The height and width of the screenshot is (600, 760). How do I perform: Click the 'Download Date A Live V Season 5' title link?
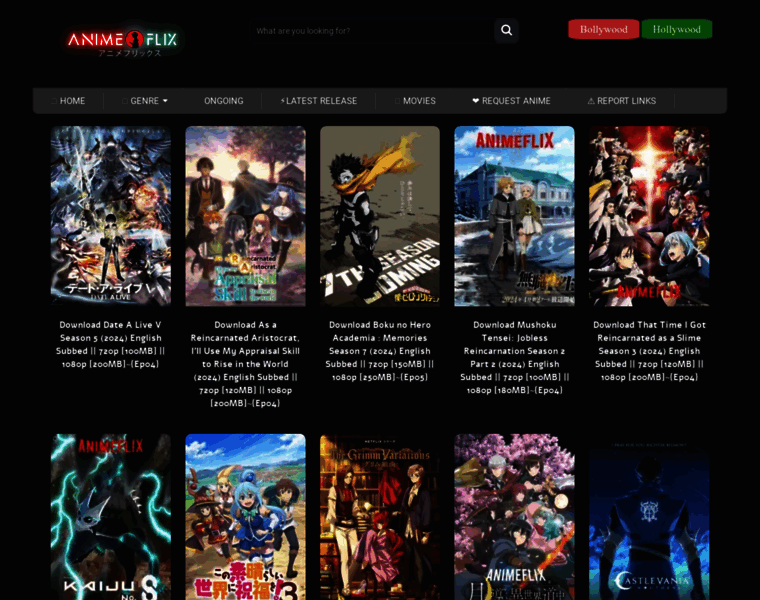point(111,345)
